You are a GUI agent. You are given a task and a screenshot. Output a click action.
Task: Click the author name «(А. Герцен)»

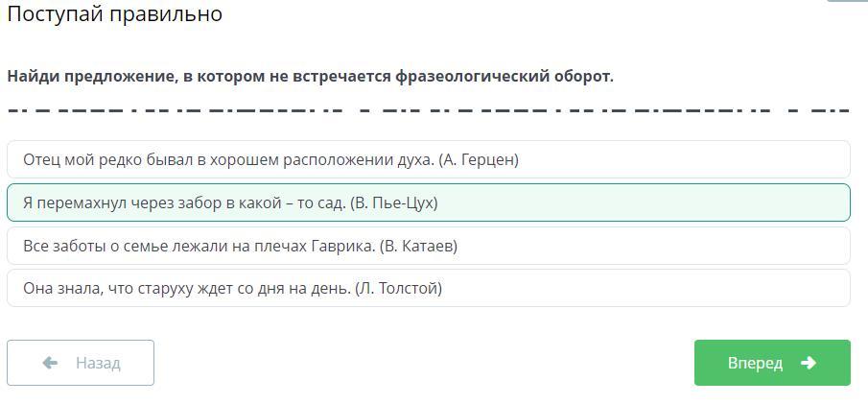tap(478, 160)
